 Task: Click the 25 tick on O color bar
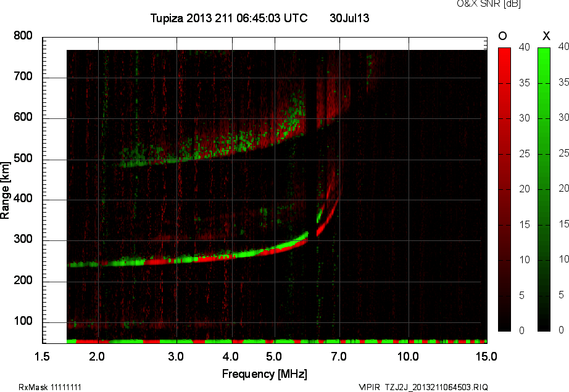525,154
